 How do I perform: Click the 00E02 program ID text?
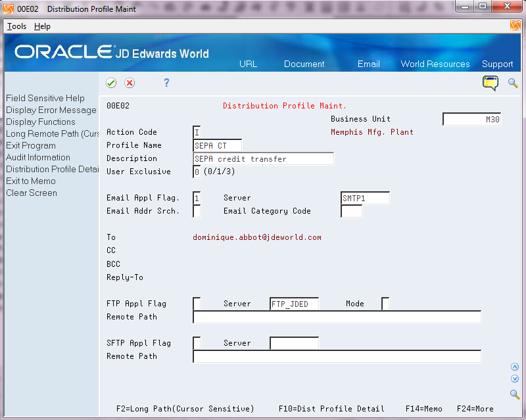(x=118, y=106)
